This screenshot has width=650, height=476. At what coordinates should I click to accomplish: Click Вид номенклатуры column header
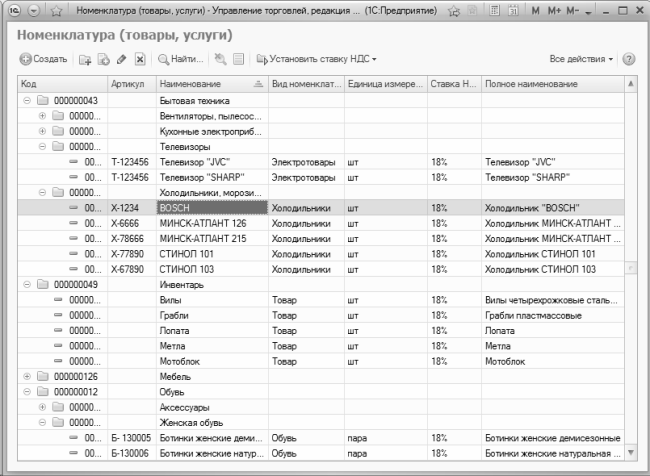(x=306, y=84)
